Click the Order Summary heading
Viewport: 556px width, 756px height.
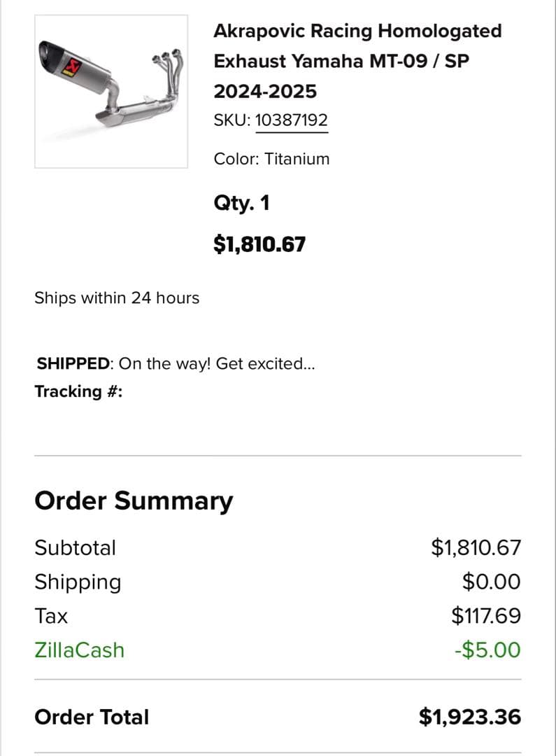tap(134, 501)
